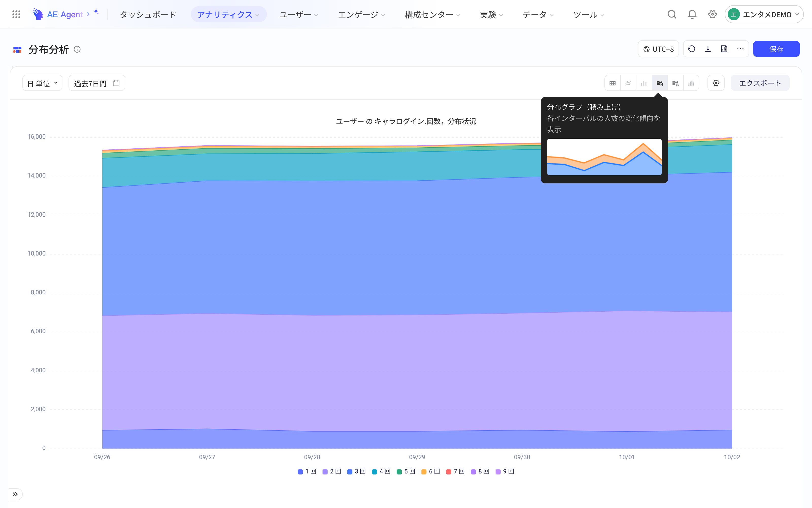812x508 pixels.
Task: Open the エンタメDEMO account dropdown
Action: coord(764,14)
